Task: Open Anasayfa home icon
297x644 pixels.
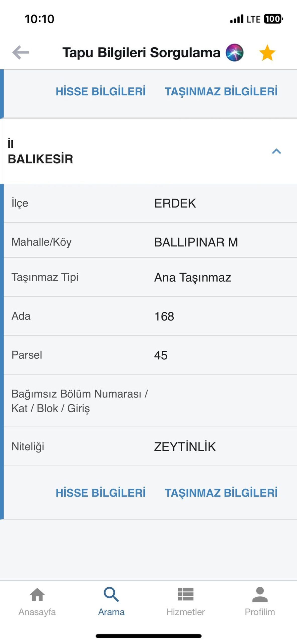Action: point(37,594)
